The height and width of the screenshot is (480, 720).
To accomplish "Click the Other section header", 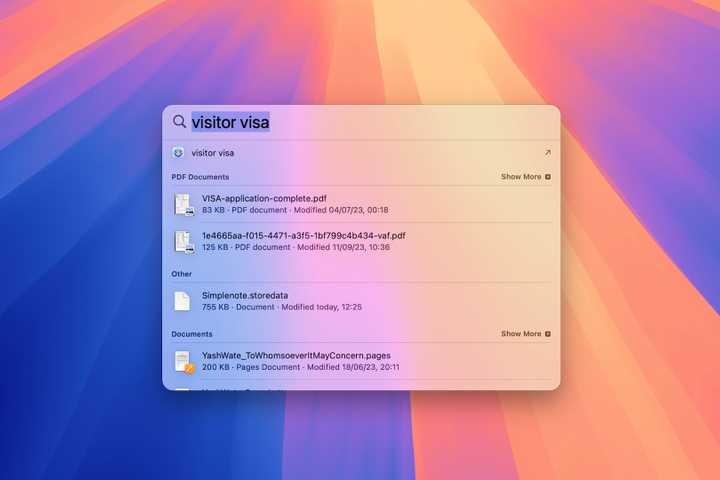I will (x=182, y=274).
